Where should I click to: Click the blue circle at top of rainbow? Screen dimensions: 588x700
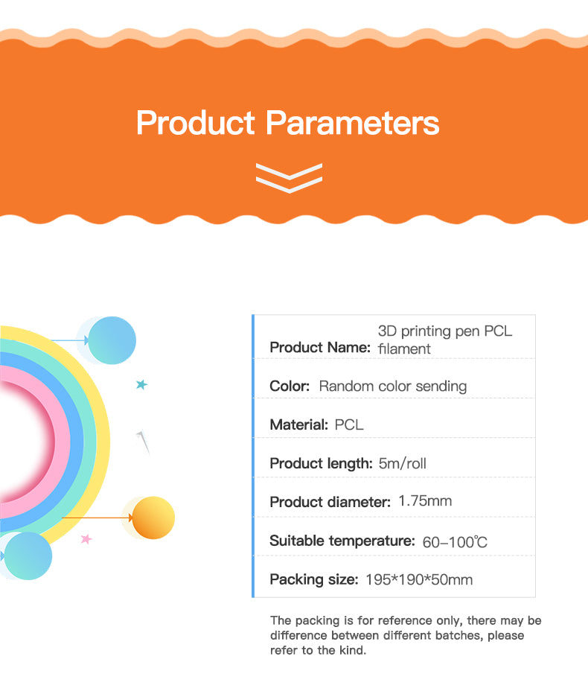tap(112, 340)
